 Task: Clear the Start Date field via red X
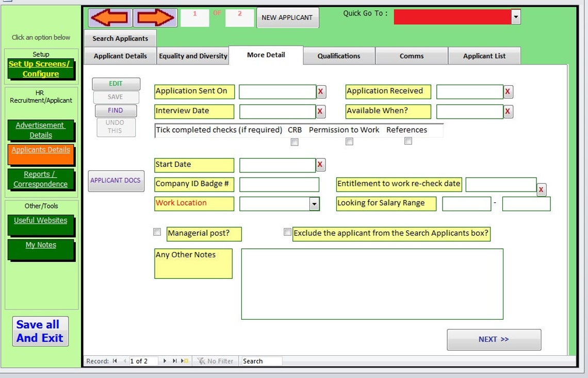point(320,165)
